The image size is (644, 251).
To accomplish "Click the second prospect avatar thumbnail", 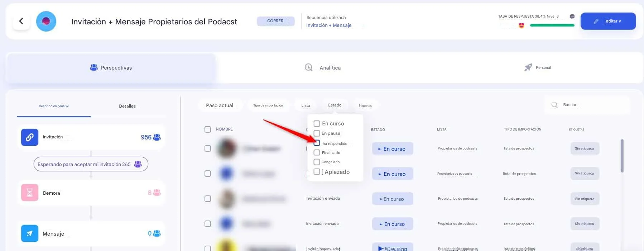I will point(227,174).
